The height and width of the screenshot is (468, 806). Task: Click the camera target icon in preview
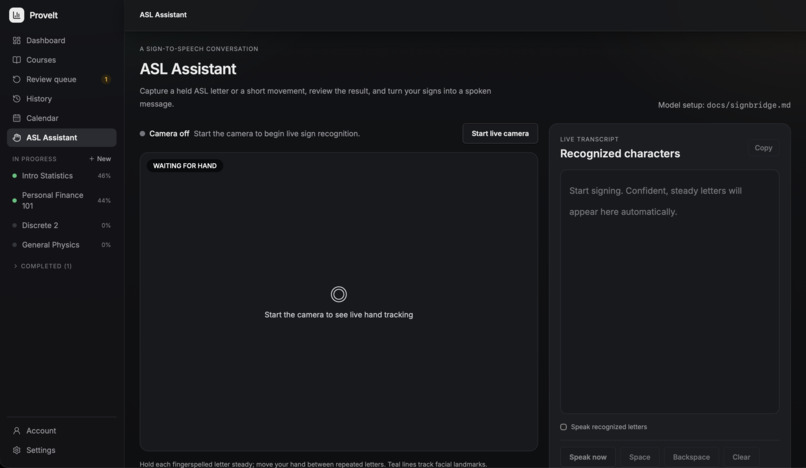pyautogui.click(x=338, y=294)
